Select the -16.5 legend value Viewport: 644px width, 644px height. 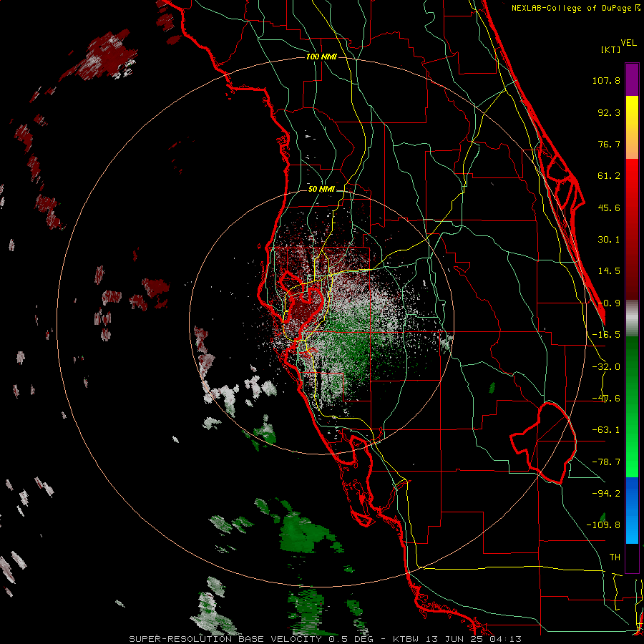point(606,335)
